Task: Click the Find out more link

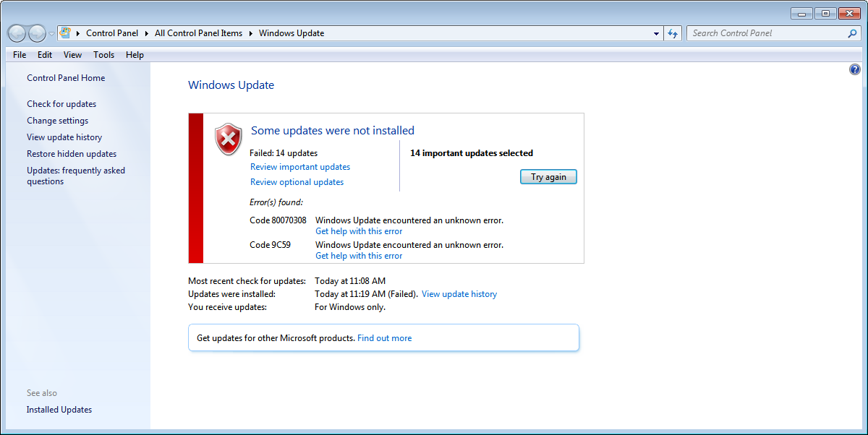Action: coord(384,338)
